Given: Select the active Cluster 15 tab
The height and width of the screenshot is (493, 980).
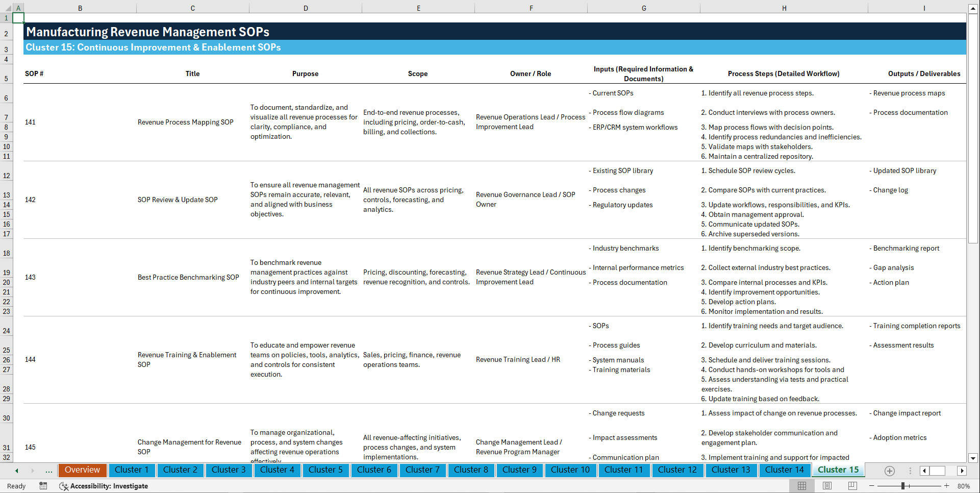Looking at the screenshot, I should click(838, 470).
